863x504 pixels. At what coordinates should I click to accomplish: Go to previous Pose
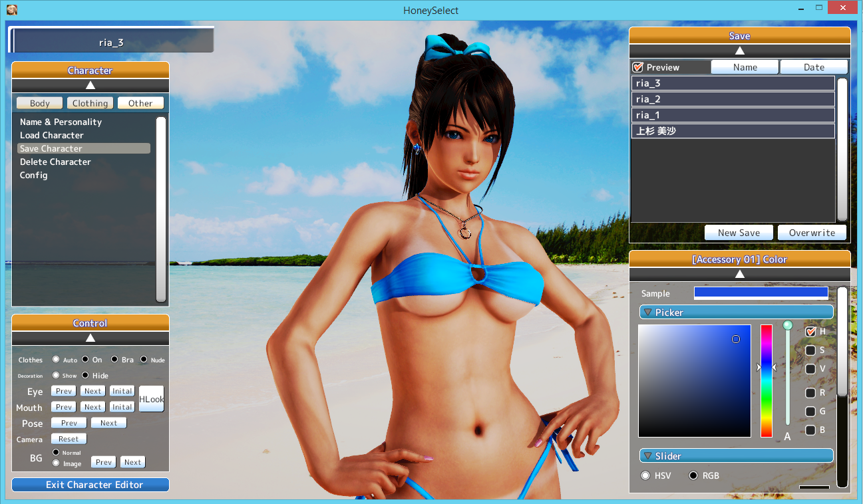pyautogui.click(x=69, y=423)
